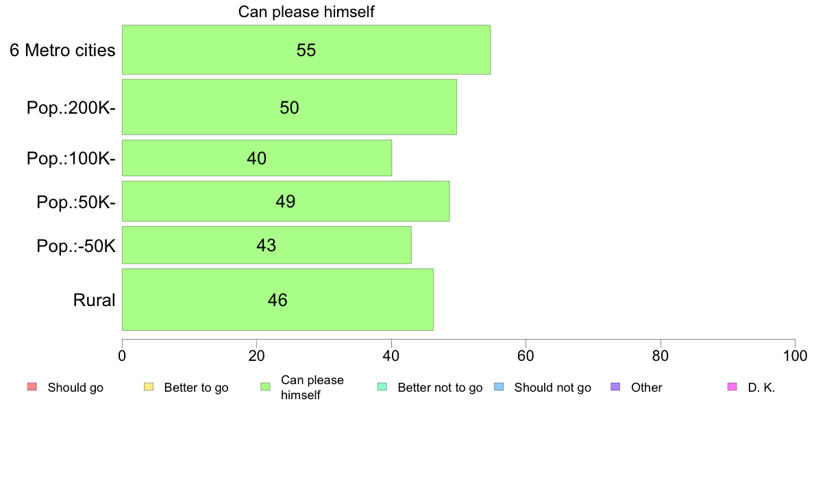814x504 pixels.
Task: Click the pink 'D. K.' legend swatch
Action: coord(732,387)
